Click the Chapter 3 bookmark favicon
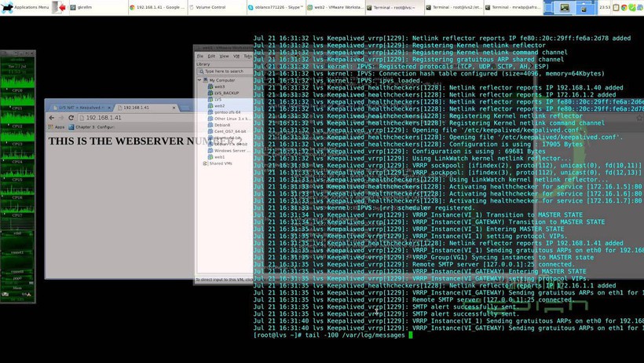644x363 pixels. (71, 127)
